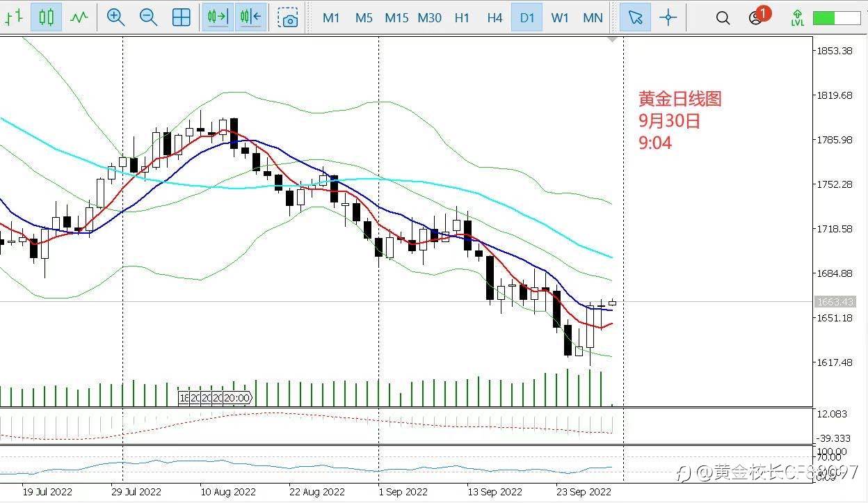The height and width of the screenshot is (503, 868).
Task: Zoom in on the chart
Action: (115, 17)
